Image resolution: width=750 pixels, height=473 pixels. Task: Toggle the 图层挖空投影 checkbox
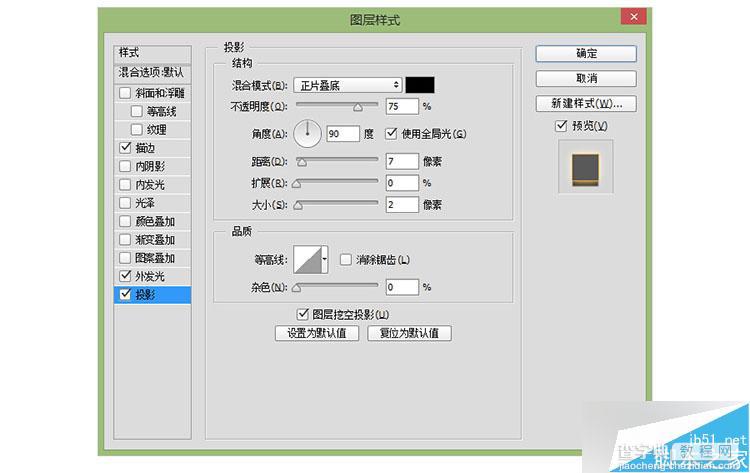pyautogui.click(x=302, y=314)
